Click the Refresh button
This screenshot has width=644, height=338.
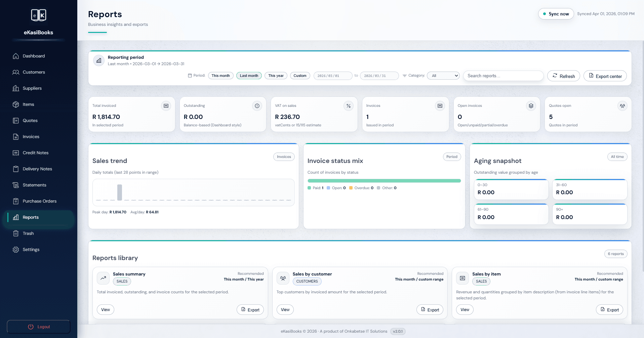coord(564,76)
